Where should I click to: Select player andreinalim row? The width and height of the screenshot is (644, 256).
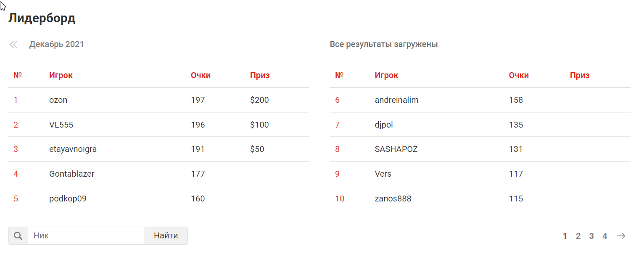[480, 100]
